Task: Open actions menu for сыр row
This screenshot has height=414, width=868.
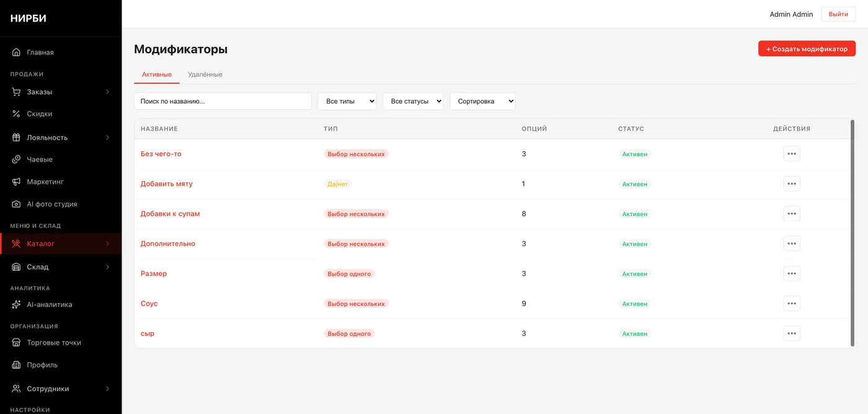Action: pyautogui.click(x=792, y=333)
